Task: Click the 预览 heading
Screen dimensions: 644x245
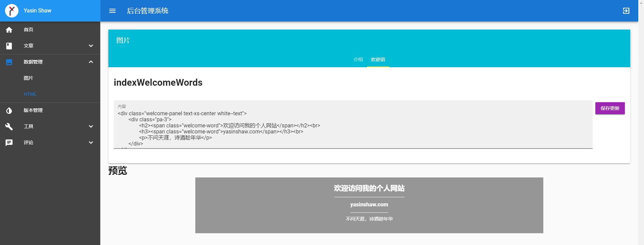Action: pyautogui.click(x=118, y=170)
